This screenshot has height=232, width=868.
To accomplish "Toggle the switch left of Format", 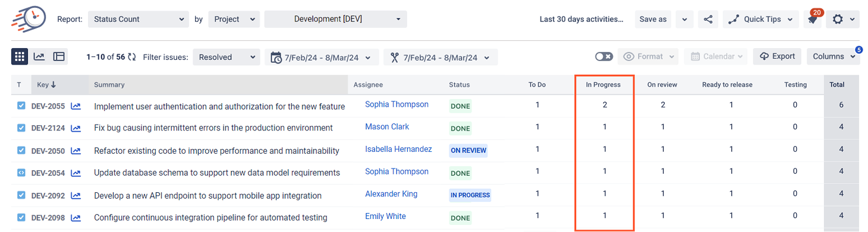I will coord(604,56).
